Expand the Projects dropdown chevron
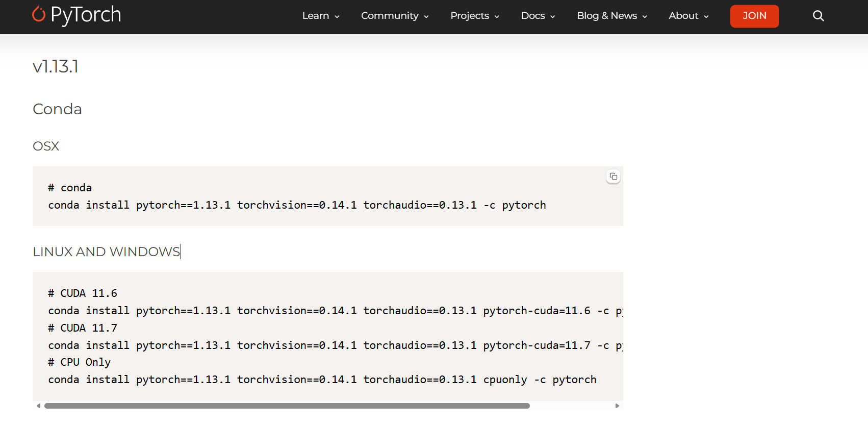This screenshot has width=868, height=427. coord(497,17)
